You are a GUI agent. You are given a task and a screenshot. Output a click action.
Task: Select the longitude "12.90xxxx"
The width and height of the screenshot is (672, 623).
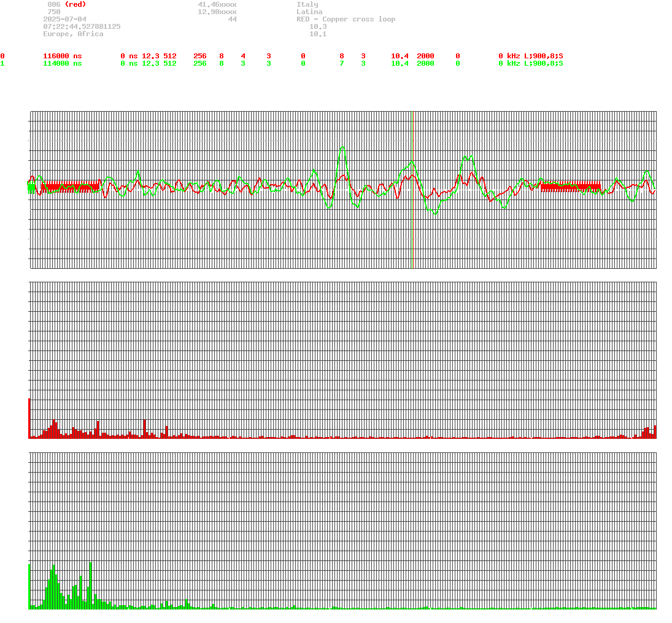(x=217, y=12)
